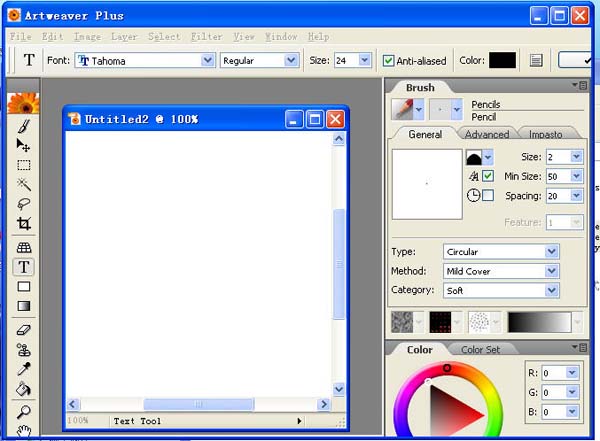Select the Eyedropper tool
This screenshot has height=441, width=600.
24,369
